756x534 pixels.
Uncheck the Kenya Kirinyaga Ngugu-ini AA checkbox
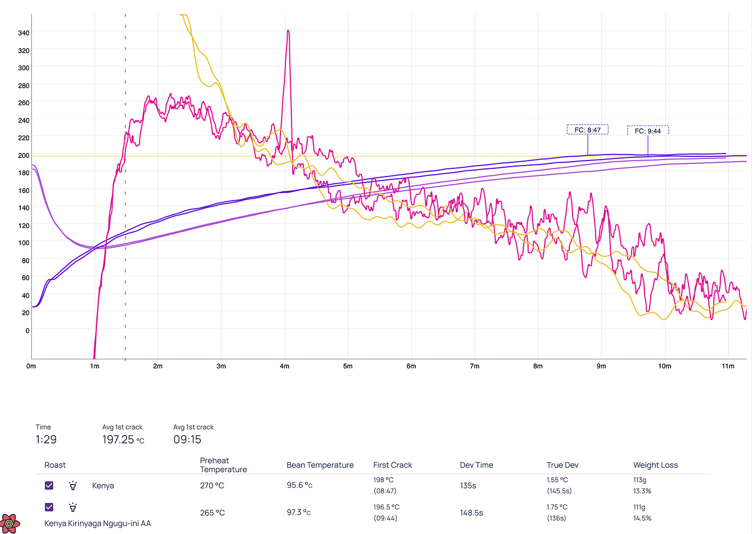(x=49, y=507)
